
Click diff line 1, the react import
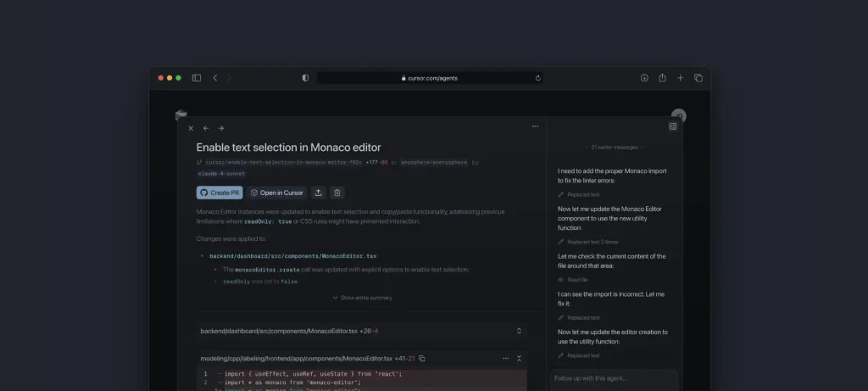click(361, 374)
